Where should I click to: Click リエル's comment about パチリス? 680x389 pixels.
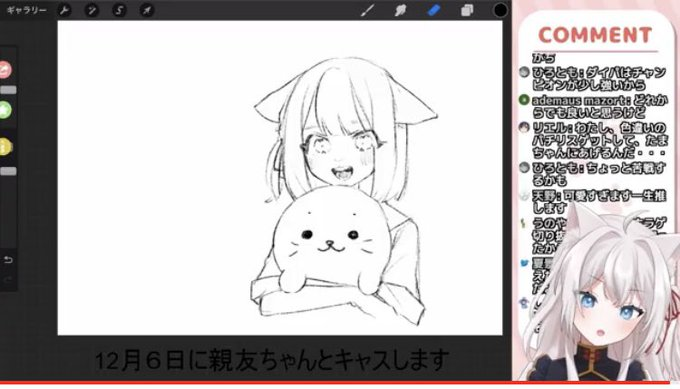click(x=600, y=140)
